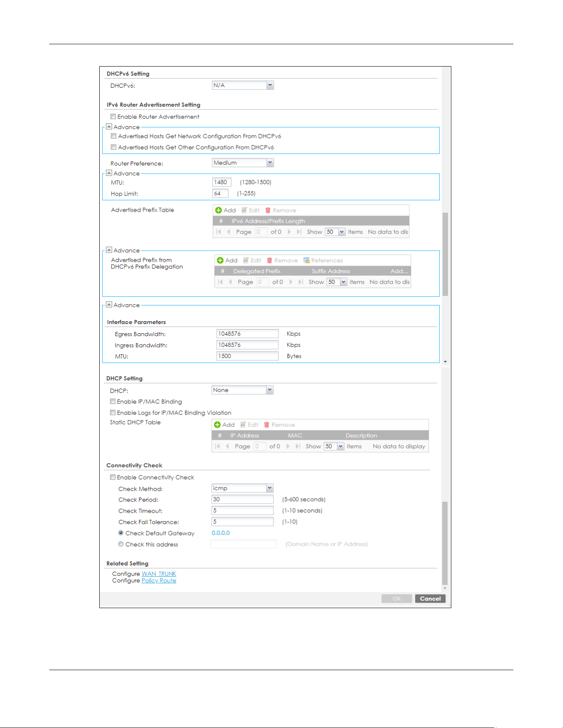563x728 pixels.
Task: Click Suffix Address column header
Action: pyautogui.click(x=331, y=271)
